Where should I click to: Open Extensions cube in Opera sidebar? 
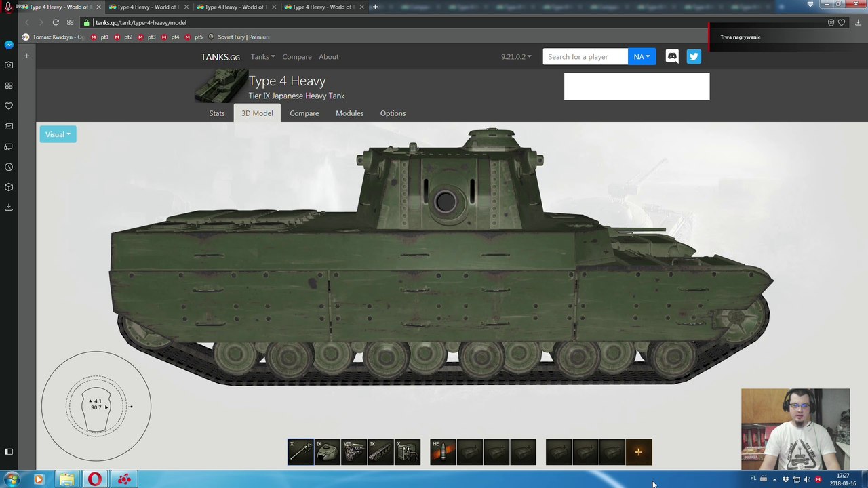9,187
